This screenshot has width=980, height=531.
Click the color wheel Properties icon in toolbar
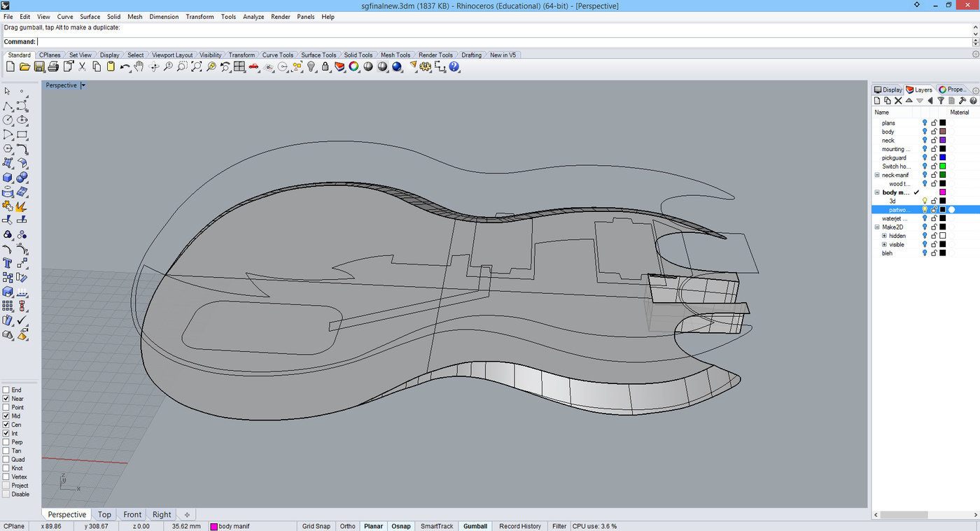[354, 66]
